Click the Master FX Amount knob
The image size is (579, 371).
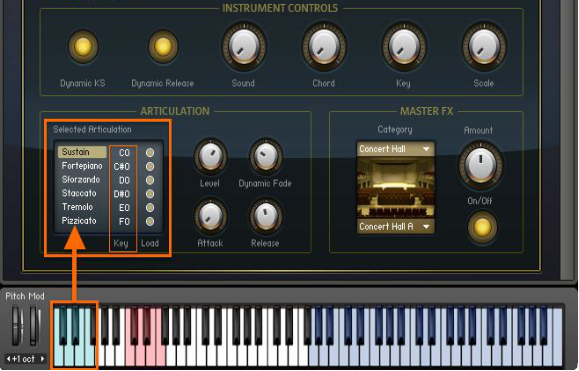click(480, 163)
